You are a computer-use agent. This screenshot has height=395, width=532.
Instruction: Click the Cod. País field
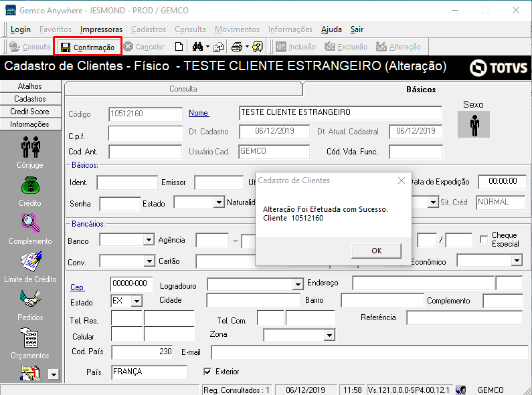(143, 352)
